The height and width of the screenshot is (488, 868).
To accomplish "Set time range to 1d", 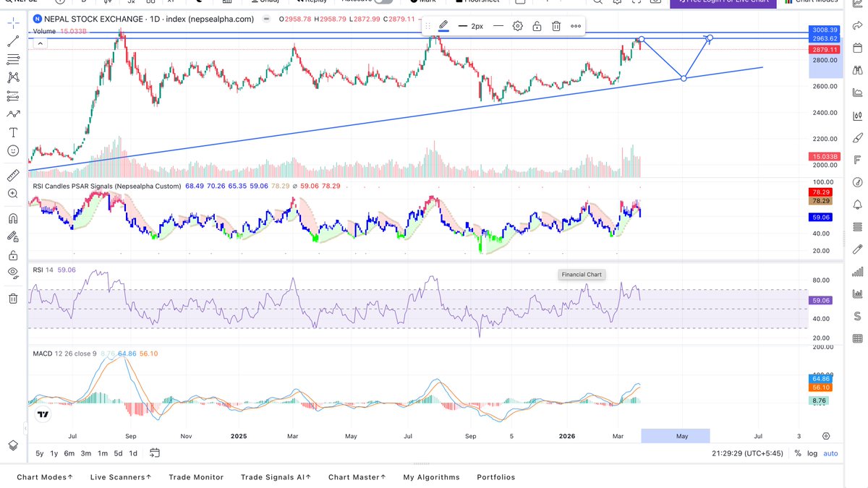I will (x=133, y=453).
